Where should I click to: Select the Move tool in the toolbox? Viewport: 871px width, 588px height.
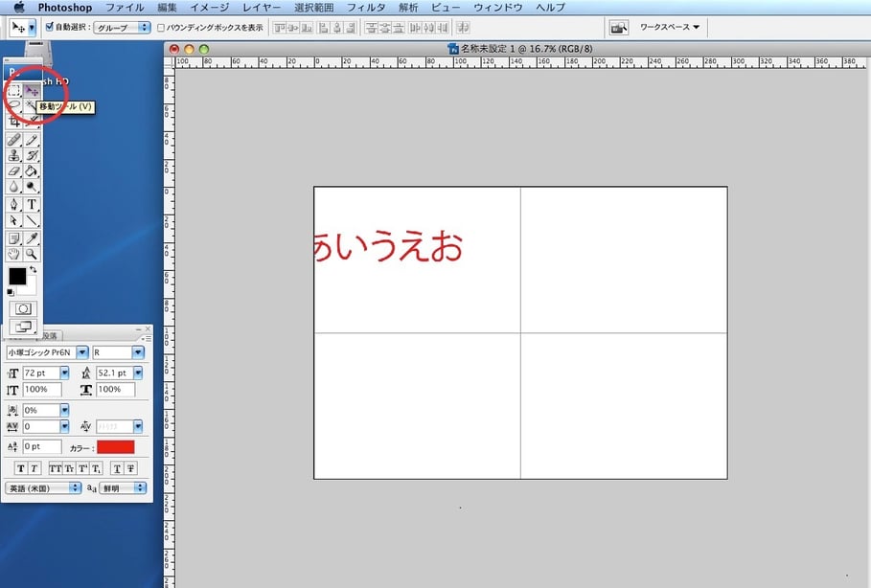click(33, 91)
